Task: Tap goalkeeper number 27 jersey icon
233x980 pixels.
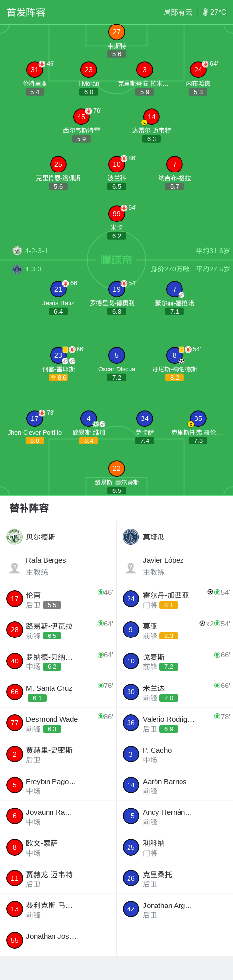Action: (117, 32)
